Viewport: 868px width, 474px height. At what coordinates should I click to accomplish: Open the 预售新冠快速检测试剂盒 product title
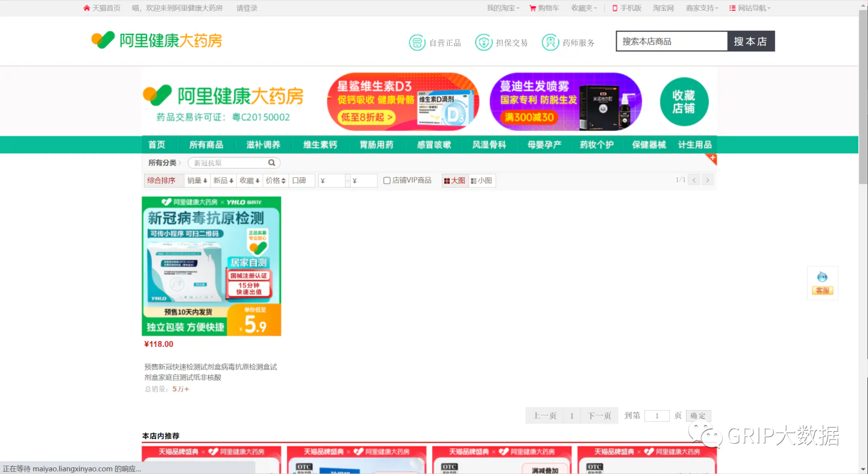coord(211,372)
